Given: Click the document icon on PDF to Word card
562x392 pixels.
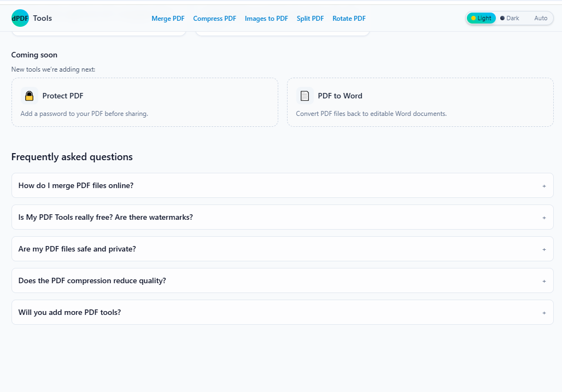Looking at the screenshot, I should pyautogui.click(x=305, y=96).
